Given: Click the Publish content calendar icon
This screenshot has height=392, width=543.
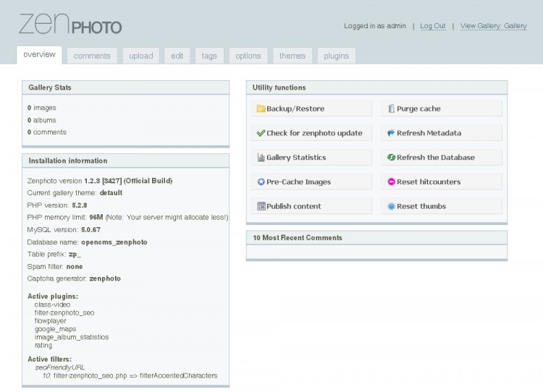Looking at the screenshot, I should [x=261, y=206].
